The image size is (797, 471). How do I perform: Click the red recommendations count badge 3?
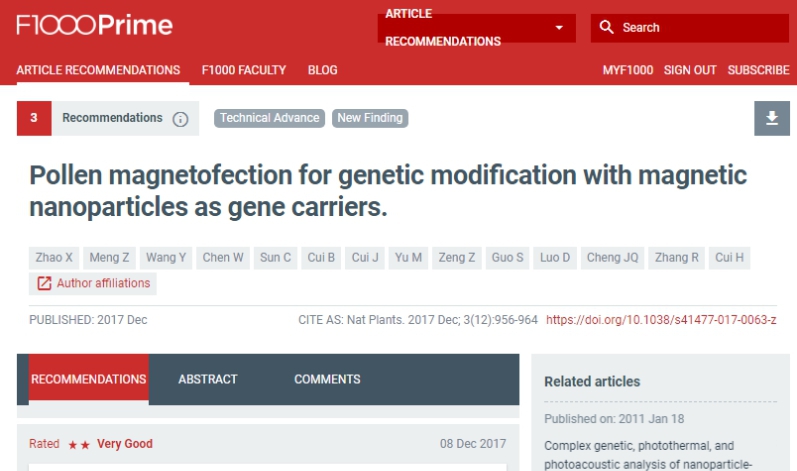(34, 118)
